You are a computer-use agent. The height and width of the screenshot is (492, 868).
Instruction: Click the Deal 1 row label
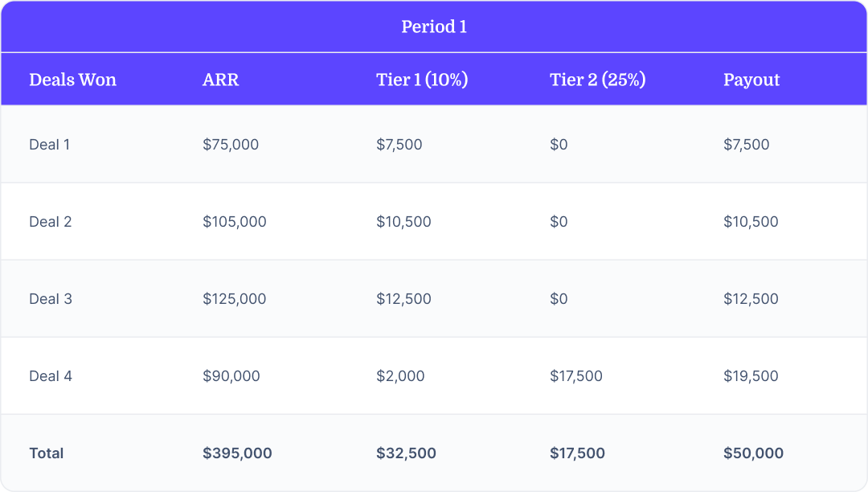tap(49, 145)
